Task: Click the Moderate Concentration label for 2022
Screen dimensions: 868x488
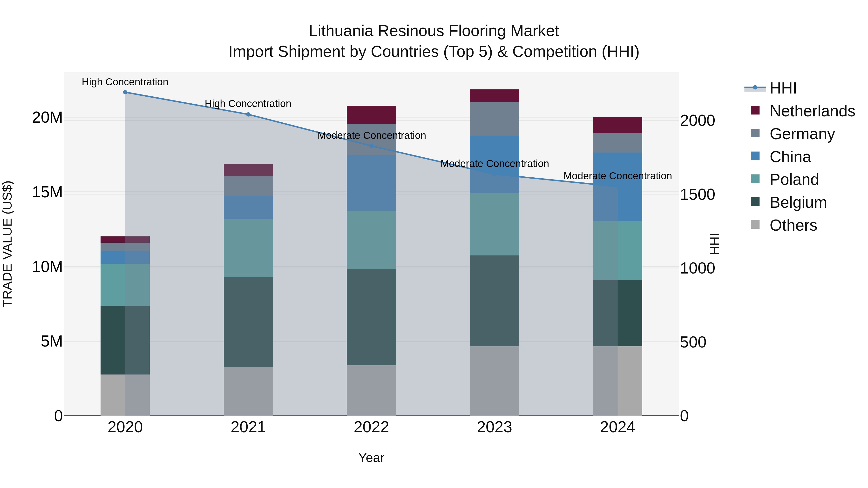Action: pyautogui.click(x=372, y=135)
